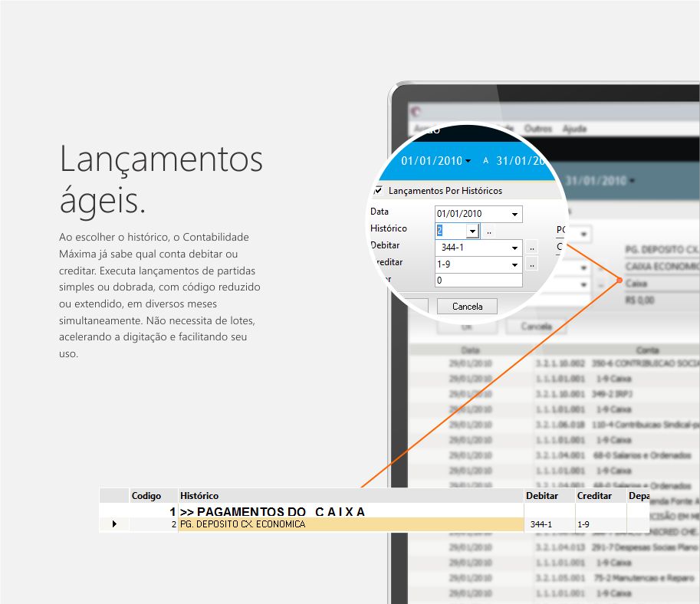Screen dimensions: 700x604
Task: Expand the Histórico combo box arrow
Action: [x=472, y=231]
